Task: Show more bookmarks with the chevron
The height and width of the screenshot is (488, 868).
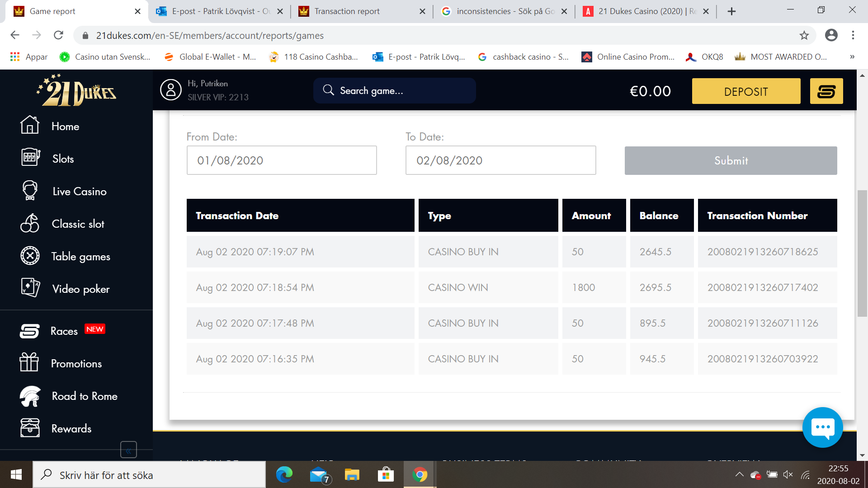Action: pos(852,57)
